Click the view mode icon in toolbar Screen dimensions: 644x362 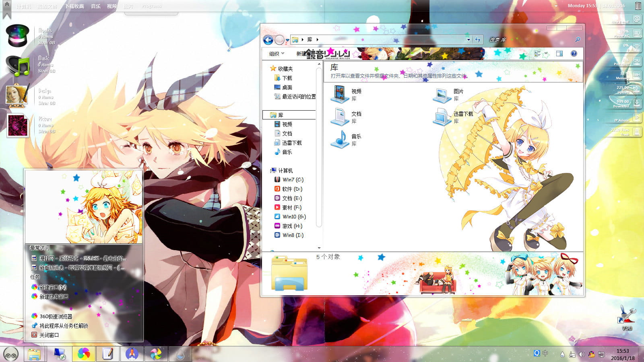537,53
